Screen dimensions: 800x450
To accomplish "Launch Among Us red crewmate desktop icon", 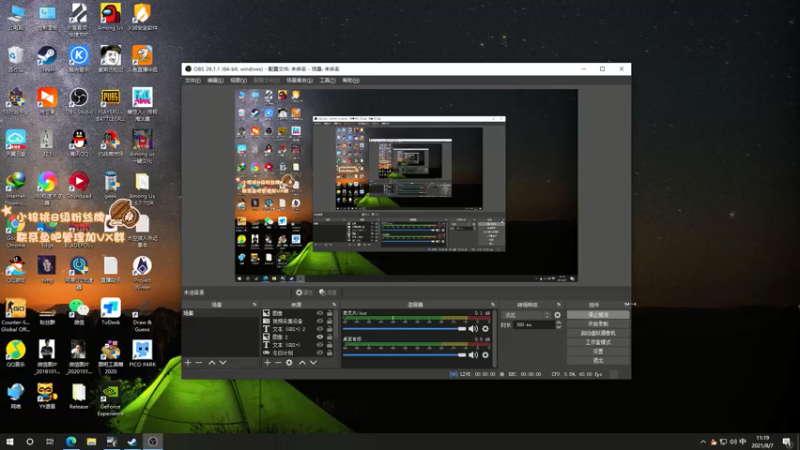I will pyautogui.click(x=110, y=16).
